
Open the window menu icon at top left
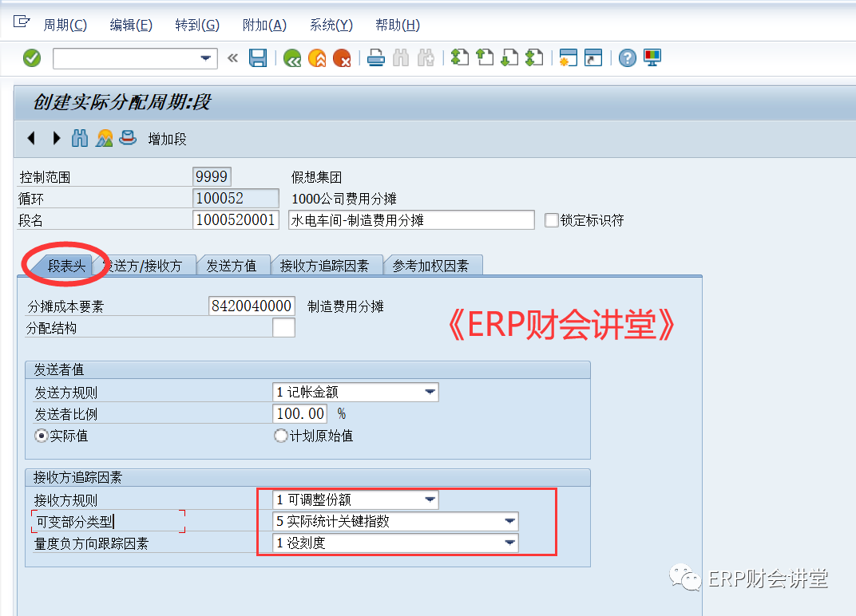[22, 22]
